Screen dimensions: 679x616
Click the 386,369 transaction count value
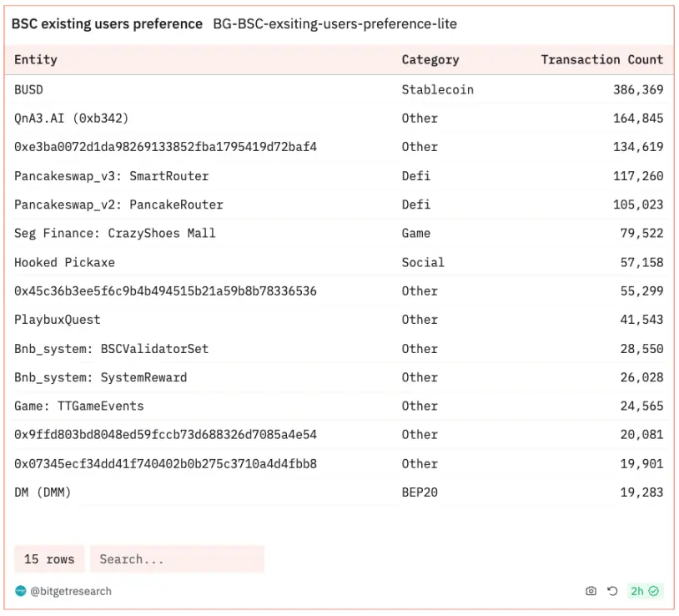[x=638, y=89]
